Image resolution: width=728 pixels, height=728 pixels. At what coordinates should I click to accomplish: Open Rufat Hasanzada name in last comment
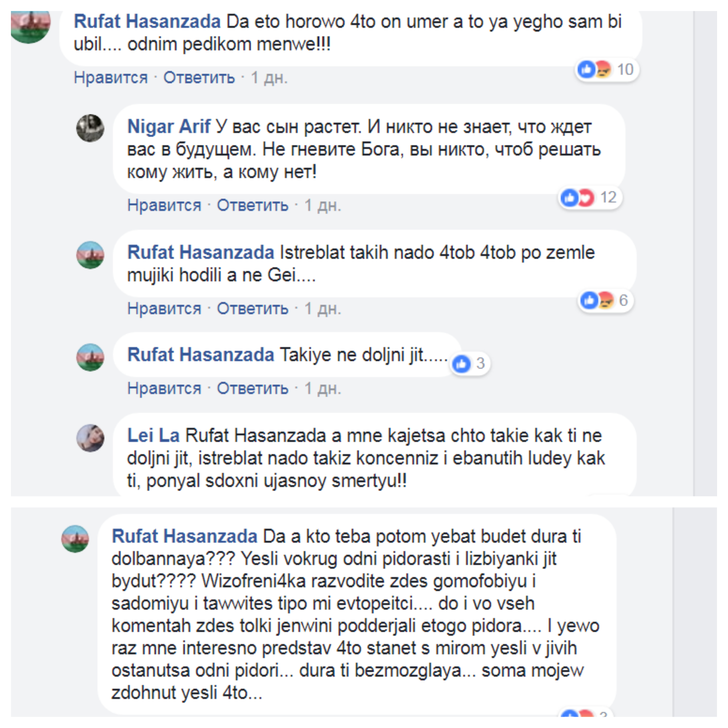(x=185, y=536)
